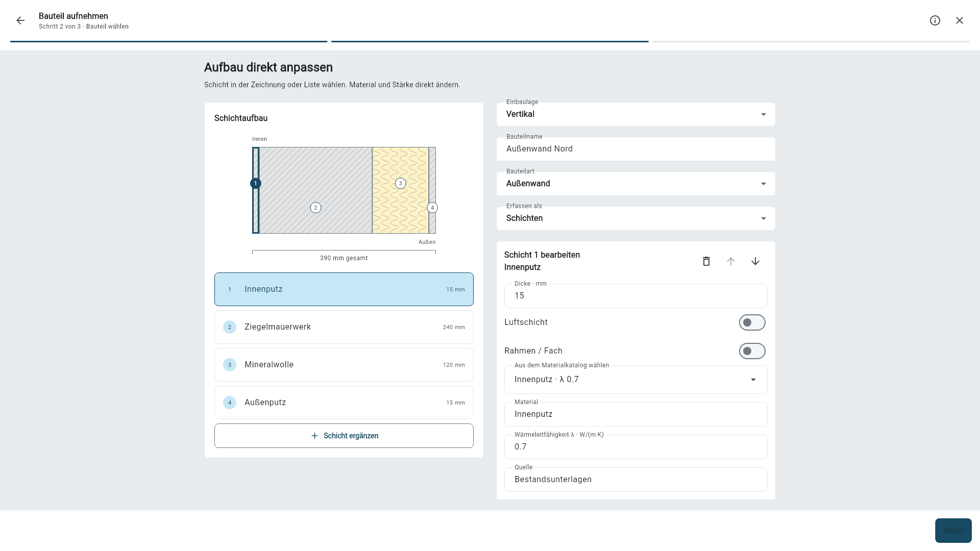Select the Innenputz layer row
This screenshot has width=980, height=551.
coord(344,289)
